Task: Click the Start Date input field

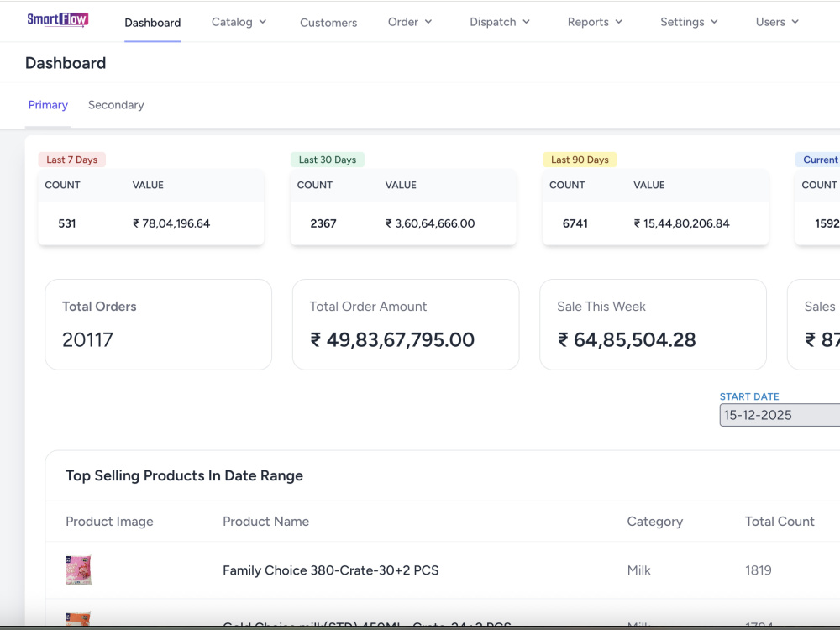Action: [x=780, y=415]
